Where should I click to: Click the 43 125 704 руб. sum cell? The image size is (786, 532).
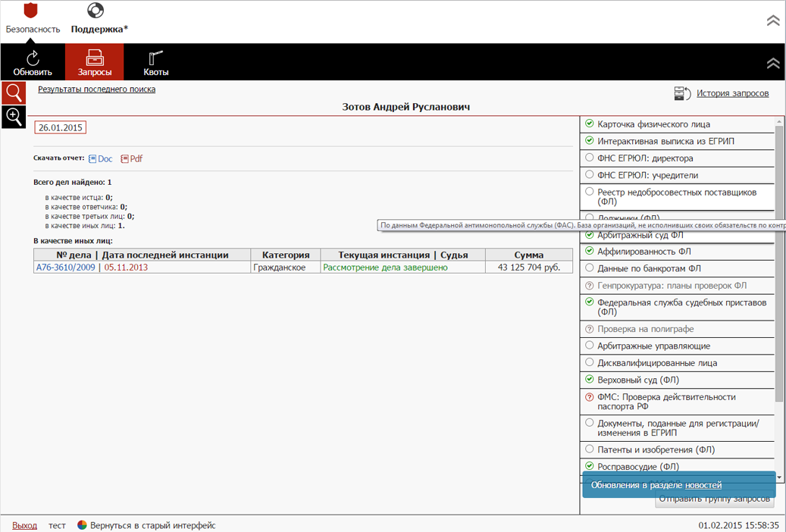(x=529, y=268)
